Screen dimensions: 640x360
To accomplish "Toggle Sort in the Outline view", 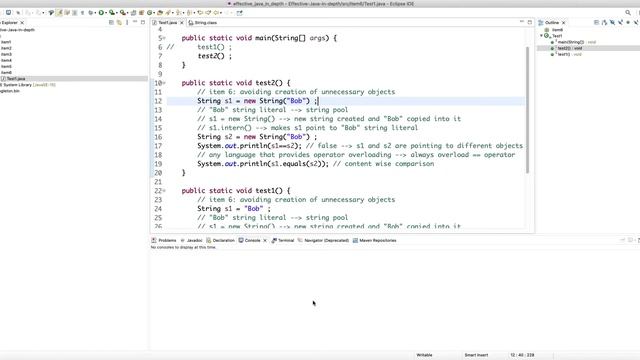I will pos(604,22).
